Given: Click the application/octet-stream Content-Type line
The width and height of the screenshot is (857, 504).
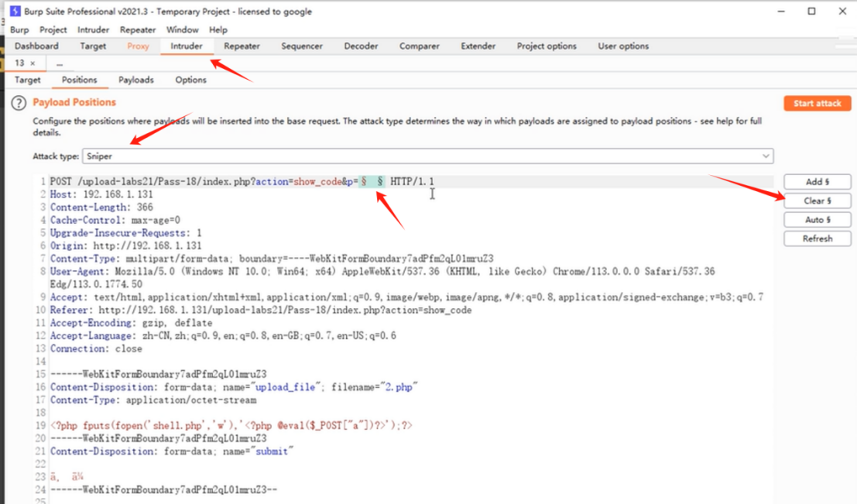Looking at the screenshot, I should pyautogui.click(x=153, y=400).
